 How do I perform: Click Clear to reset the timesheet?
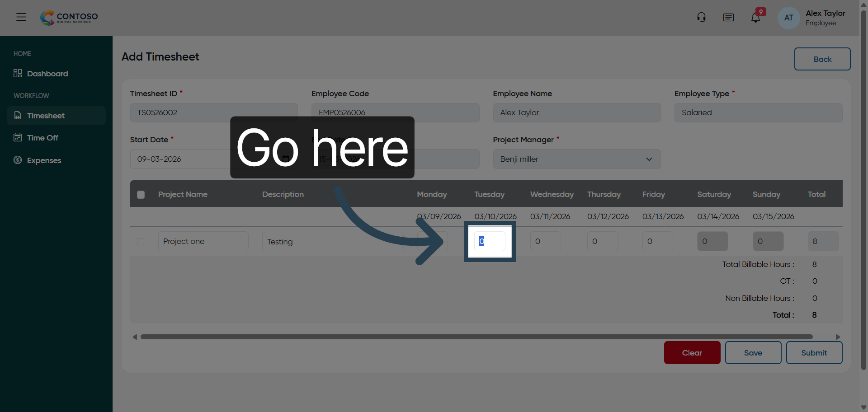click(692, 353)
